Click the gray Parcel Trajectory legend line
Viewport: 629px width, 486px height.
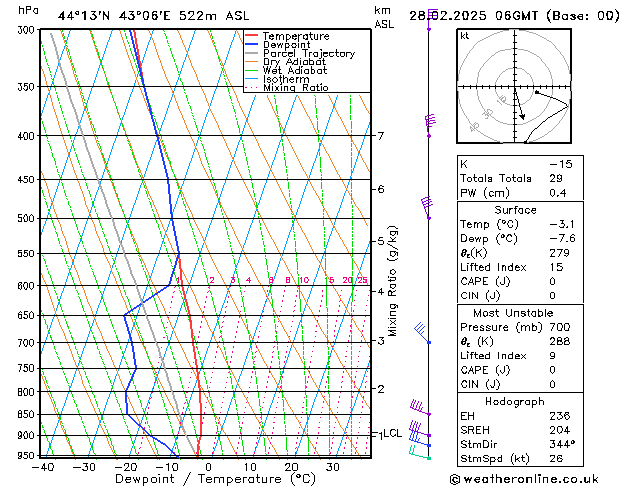(x=251, y=53)
